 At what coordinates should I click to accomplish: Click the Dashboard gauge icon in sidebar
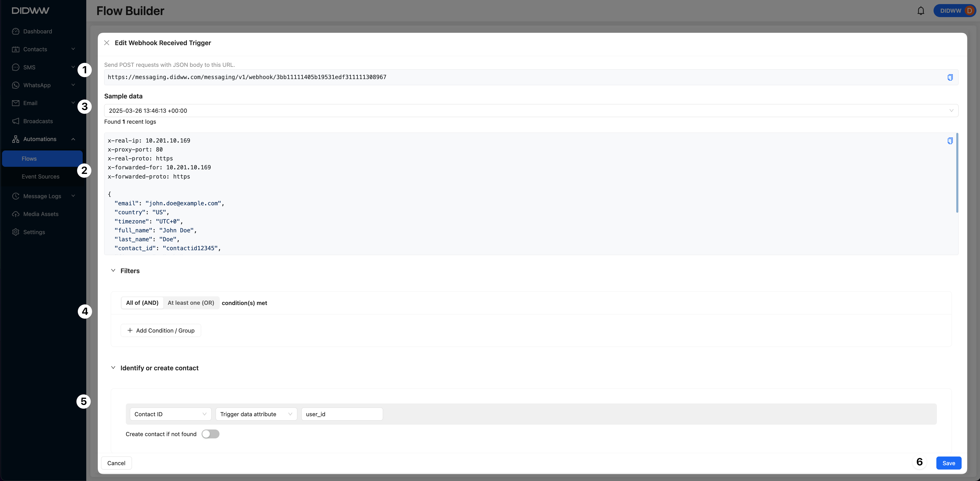(x=16, y=31)
